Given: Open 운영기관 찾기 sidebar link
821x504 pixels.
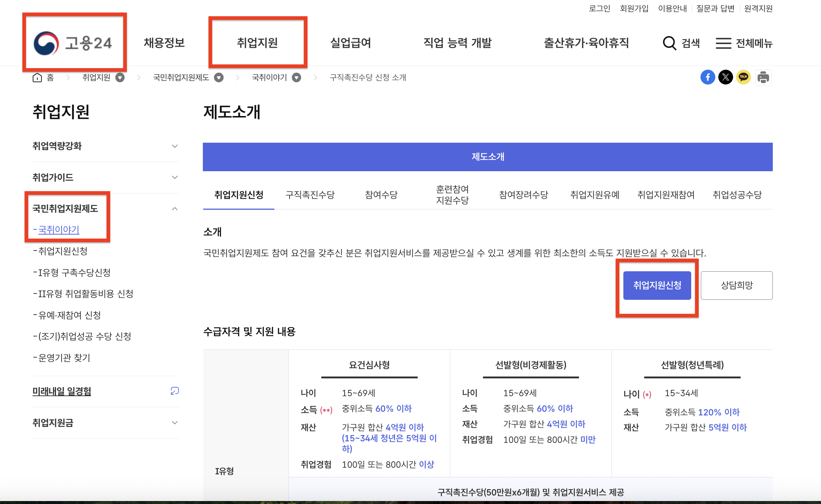Looking at the screenshot, I should coord(64,358).
